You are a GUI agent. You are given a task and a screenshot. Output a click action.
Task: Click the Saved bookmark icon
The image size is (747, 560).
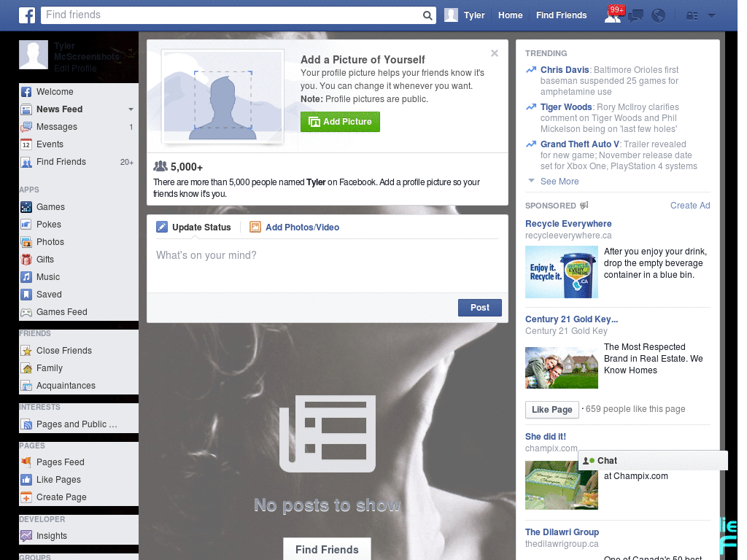point(26,295)
